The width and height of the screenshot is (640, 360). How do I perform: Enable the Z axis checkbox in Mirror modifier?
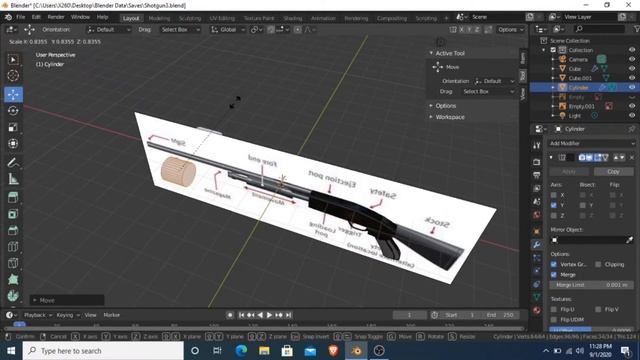point(553,216)
